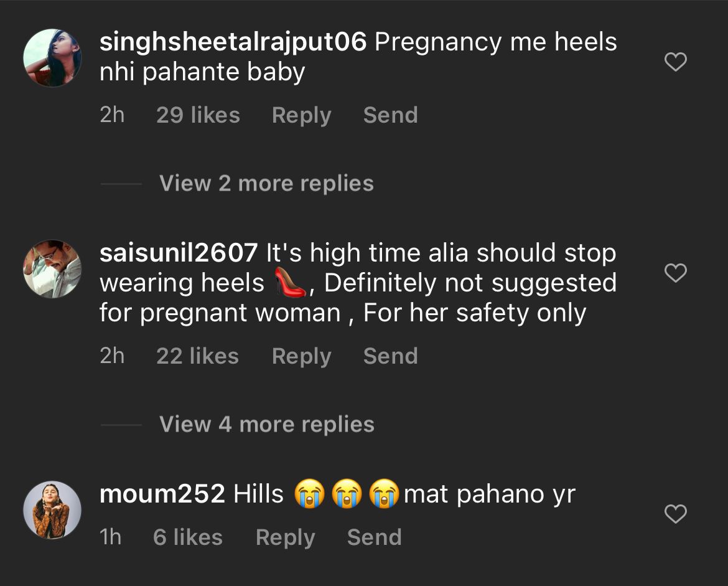
Task: Expand View 2 more replies
Action: [x=266, y=184]
